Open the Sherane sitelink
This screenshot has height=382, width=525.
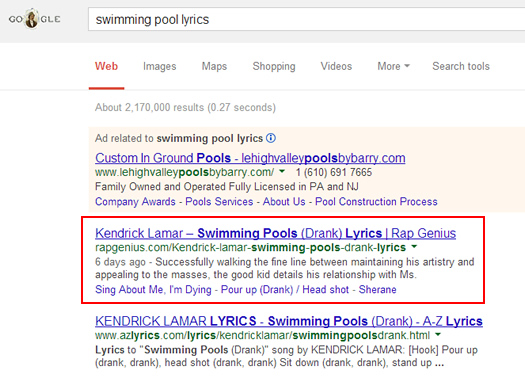(x=377, y=289)
